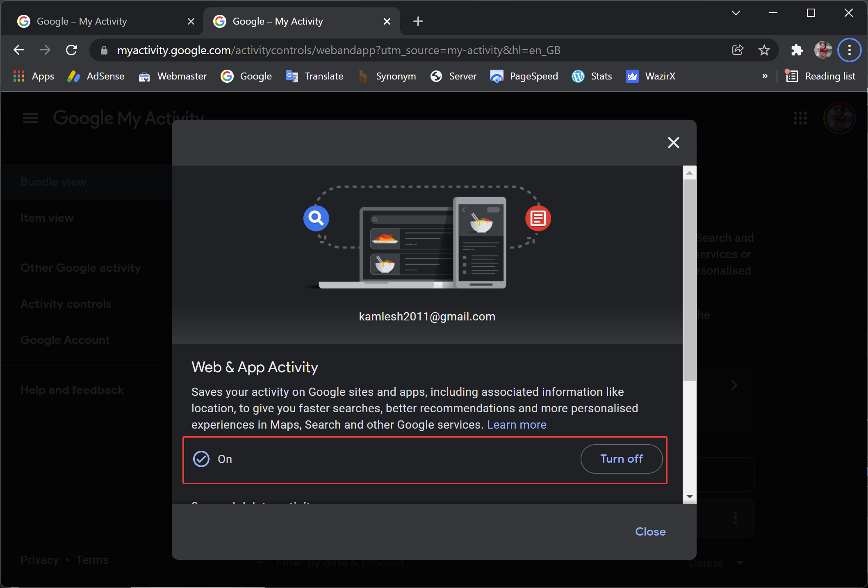The image size is (868, 588).
Task: Show more bookmarks chevron
Action: 765,76
